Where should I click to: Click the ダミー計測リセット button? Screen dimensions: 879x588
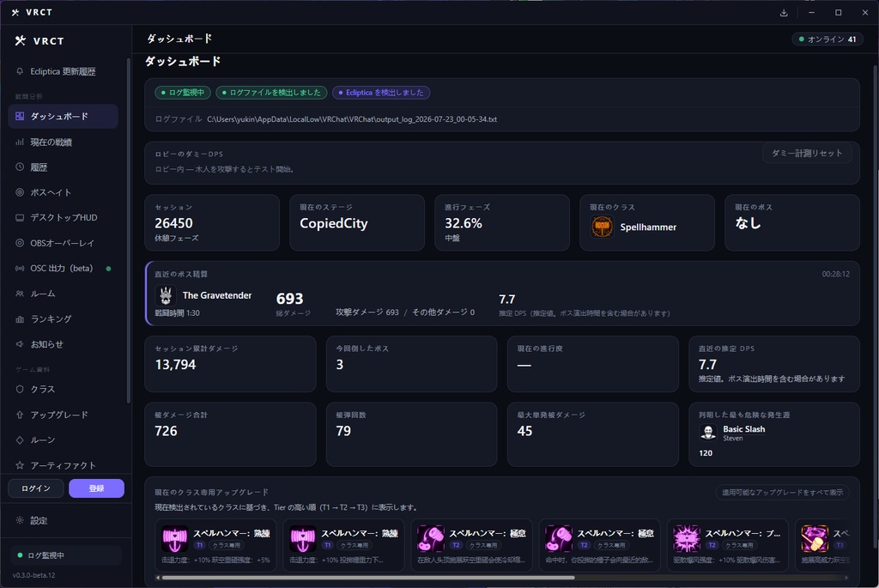click(x=807, y=153)
